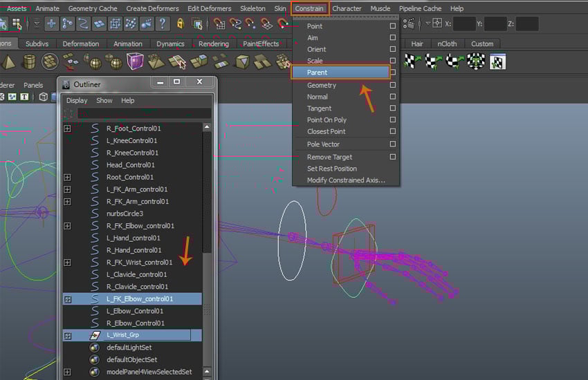
Task: Click the help question mark toolbar icon
Action: [x=163, y=23]
